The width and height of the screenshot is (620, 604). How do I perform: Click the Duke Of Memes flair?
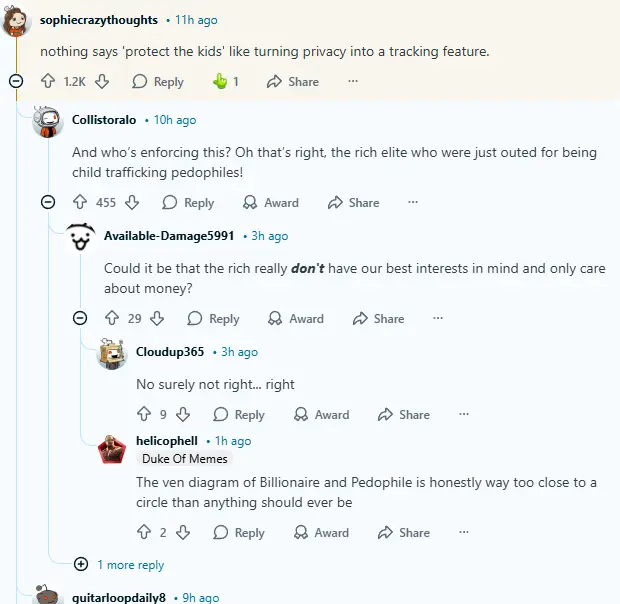pyautogui.click(x=185, y=459)
